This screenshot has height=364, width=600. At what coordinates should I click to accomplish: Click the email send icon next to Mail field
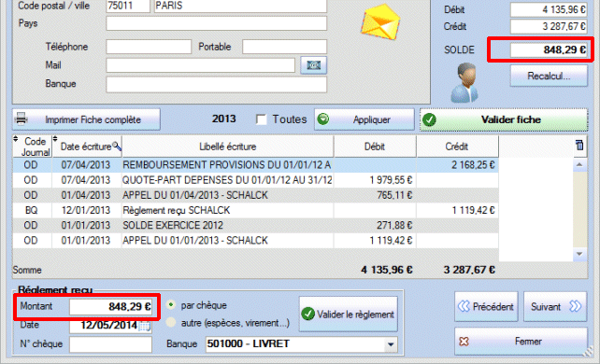tap(313, 65)
